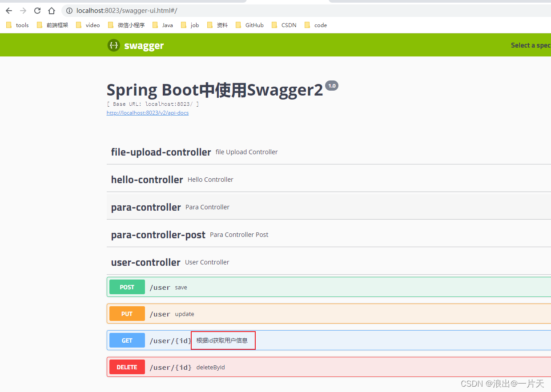551x392 pixels.
Task: Click inside the browser address bar
Action: (178, 10)
